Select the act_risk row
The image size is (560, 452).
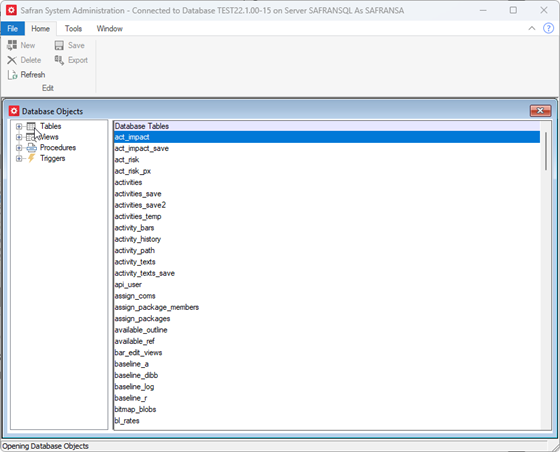click(326, 160)
